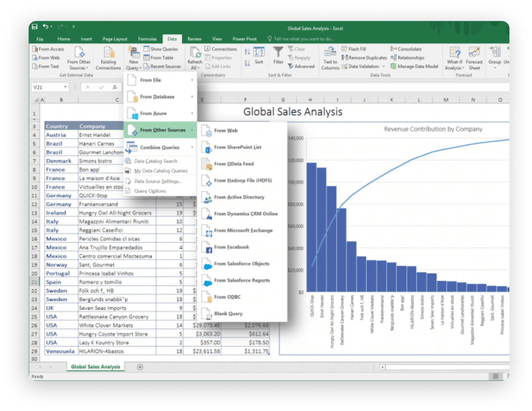Click the Tell me what you want search box
This screenshot has width=532, height=411.
[x=301, y=39]
